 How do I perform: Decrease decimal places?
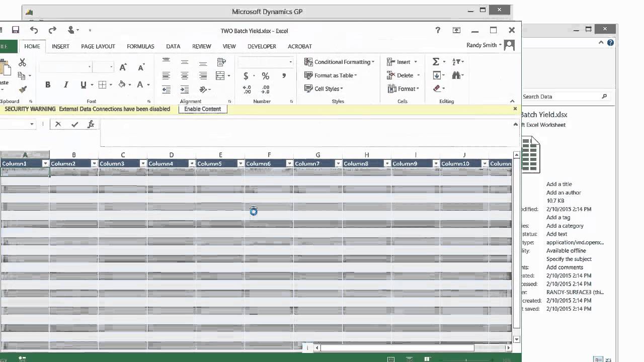pos(265,89)
